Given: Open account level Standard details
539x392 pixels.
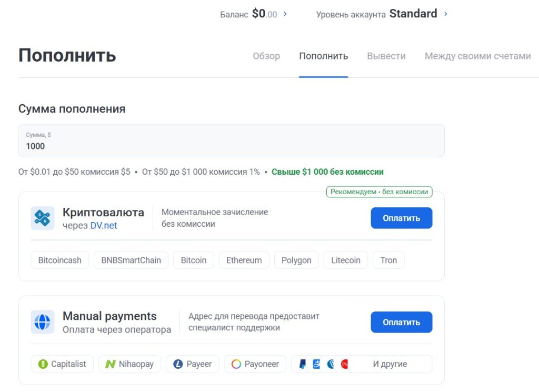Looking at the screenshot, I should 447,14.
